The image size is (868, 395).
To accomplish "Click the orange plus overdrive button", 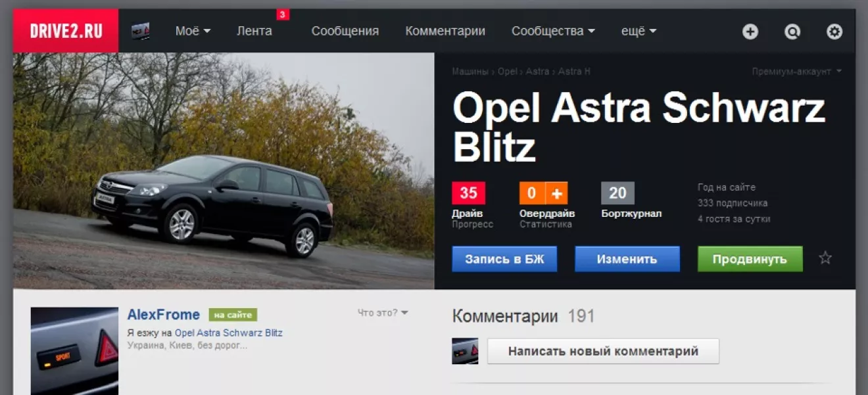I will tap(557, 193).
